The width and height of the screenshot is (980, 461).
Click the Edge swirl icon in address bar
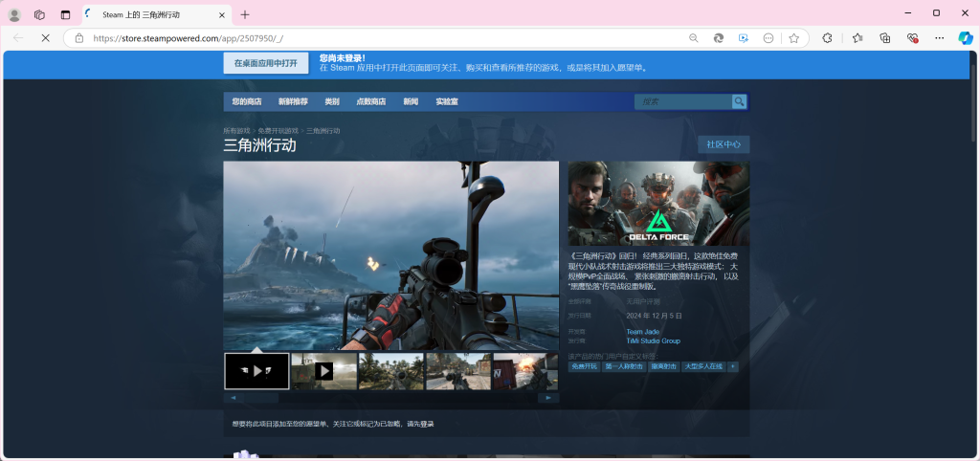719,38
